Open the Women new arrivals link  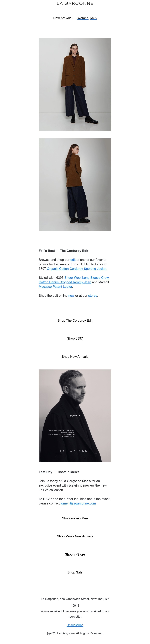tap(83, 18)
